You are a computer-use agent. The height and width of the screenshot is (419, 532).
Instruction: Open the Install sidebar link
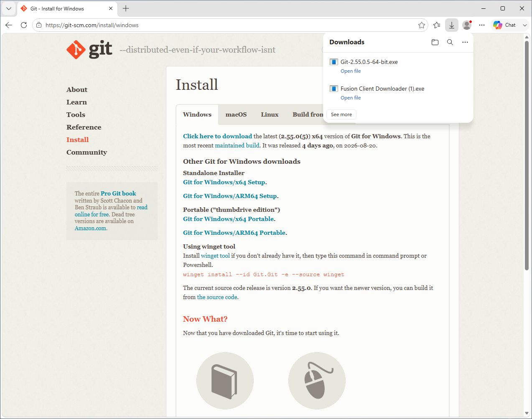(x=77, y=140)
